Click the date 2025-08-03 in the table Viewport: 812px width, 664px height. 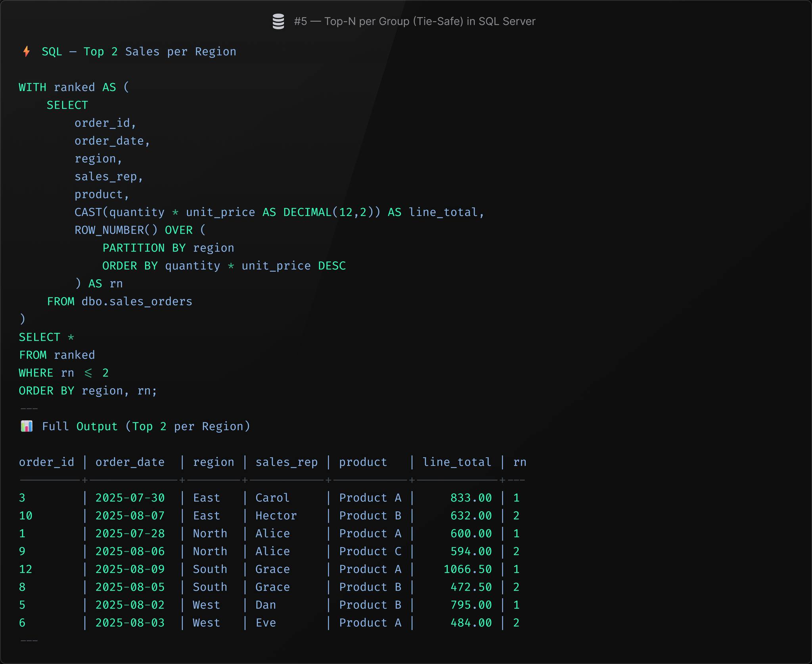[x=130, y=623]
